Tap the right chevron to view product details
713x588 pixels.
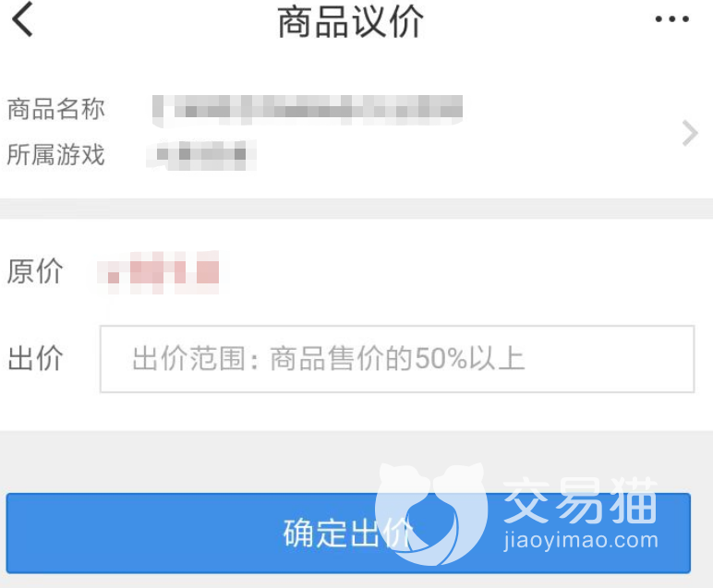pyautogui.click(x=690, y=133)
